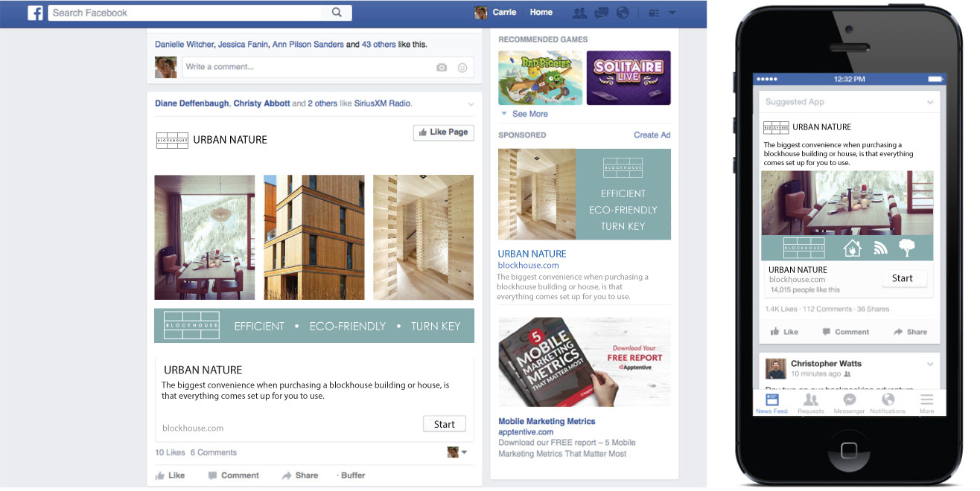Viewport: 980px width, 491px height.
Task: Open account dropdown arrow in top bar
Action: (x=672, y=13)
